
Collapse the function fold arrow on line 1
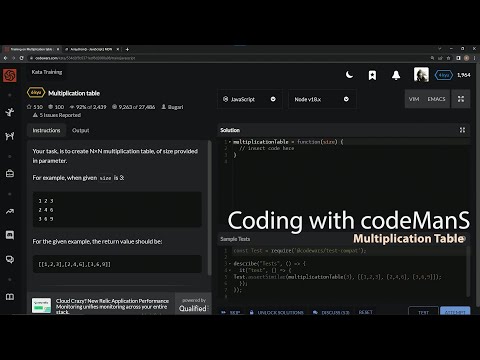pyautogui.click(x=230, y=142)
